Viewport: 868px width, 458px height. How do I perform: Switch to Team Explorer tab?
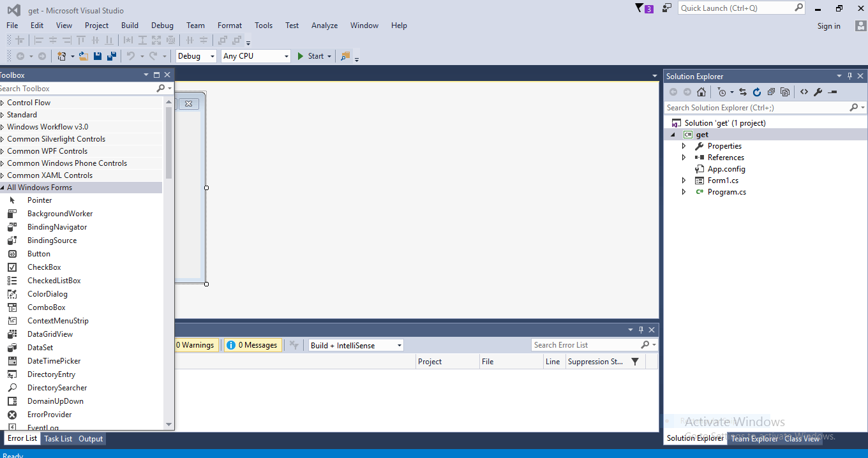(x=754, y=439)
